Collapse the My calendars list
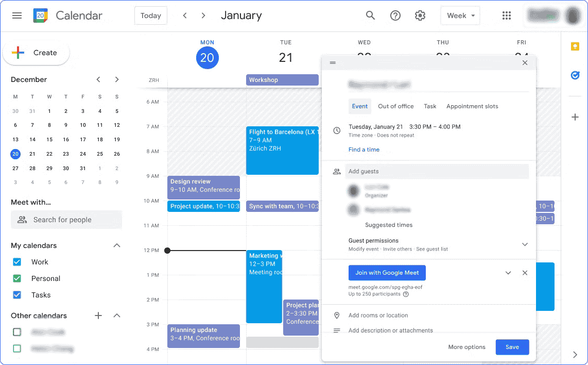Image resolution: width=588 pixels, height=365 pixels. pos(117,245)
